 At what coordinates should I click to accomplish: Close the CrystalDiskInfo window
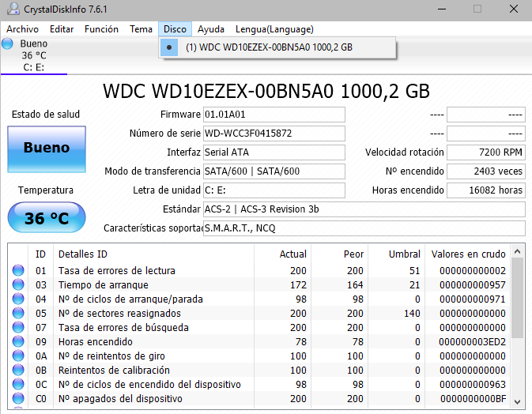point(514,9)
